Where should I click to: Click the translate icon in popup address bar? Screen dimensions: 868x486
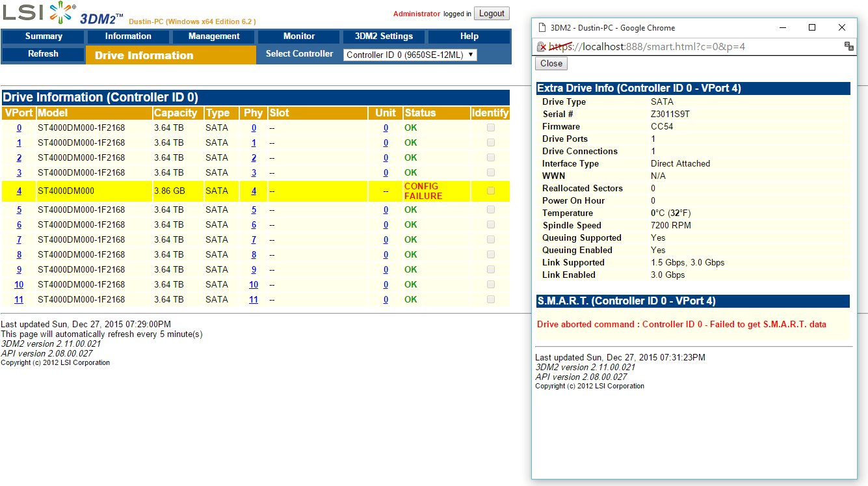848,46
